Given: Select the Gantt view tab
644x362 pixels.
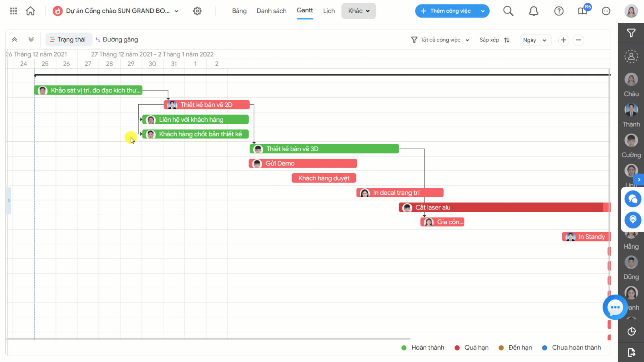Looking at the screenshot, I should coord(305,10).
